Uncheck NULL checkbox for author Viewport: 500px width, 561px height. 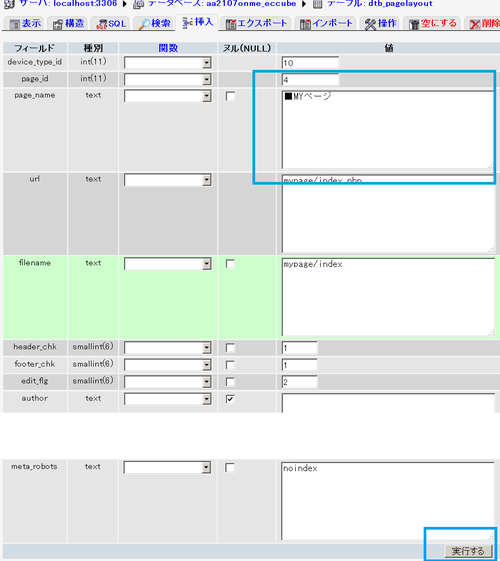tap(230, 399)
